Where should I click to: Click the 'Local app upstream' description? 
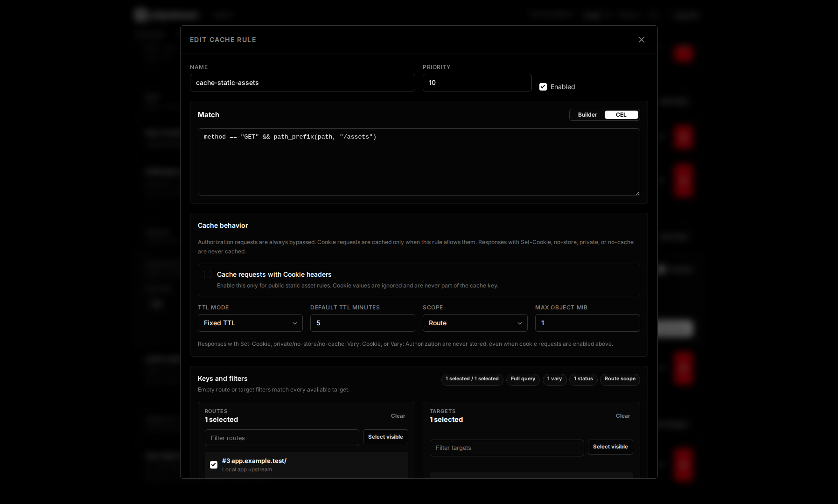coord(247,469)
